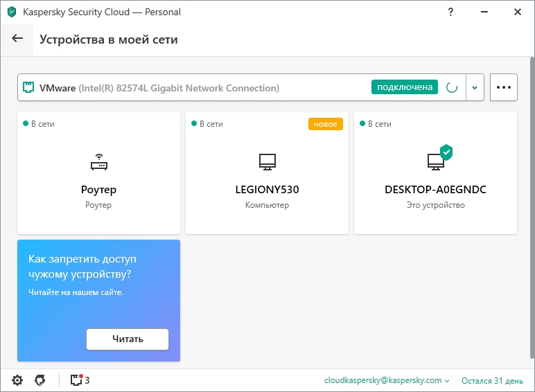Select the DESKTOP-A0EGNDC device name

coord(435,190)
